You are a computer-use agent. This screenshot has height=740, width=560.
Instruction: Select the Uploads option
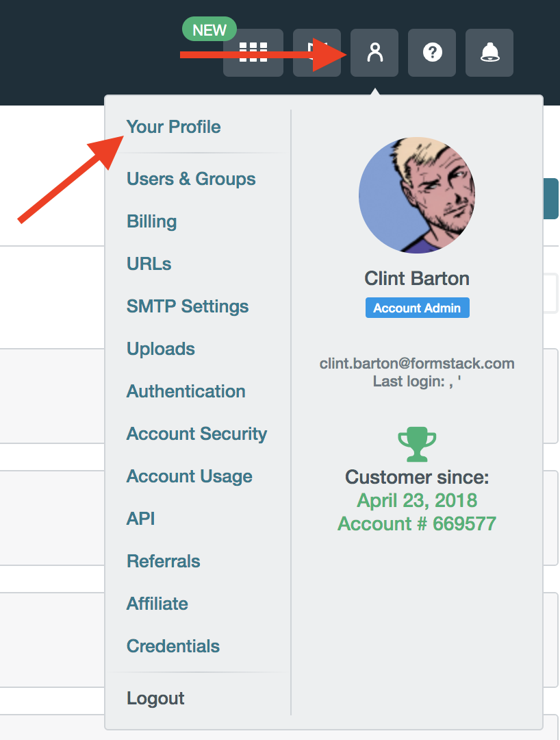[161, 349]
